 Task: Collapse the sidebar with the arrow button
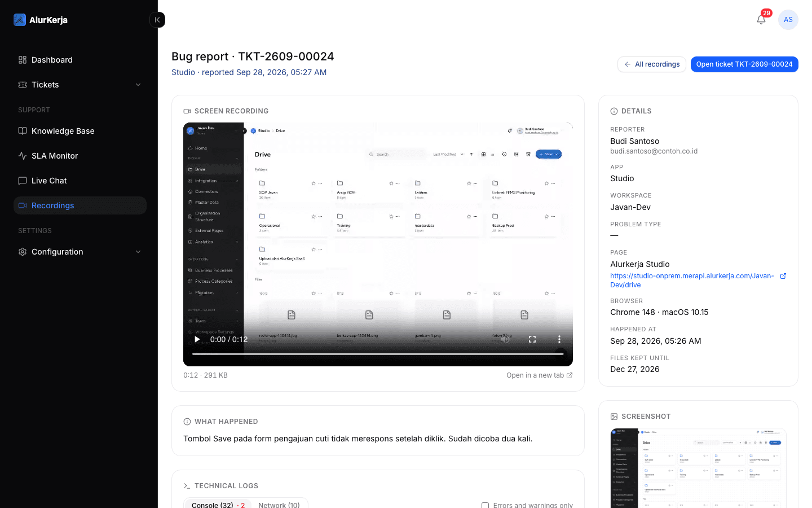click(x=157, y=20)
